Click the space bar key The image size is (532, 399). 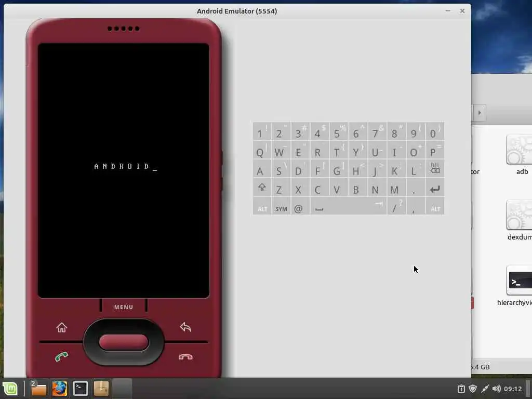[x=348, y=206]
